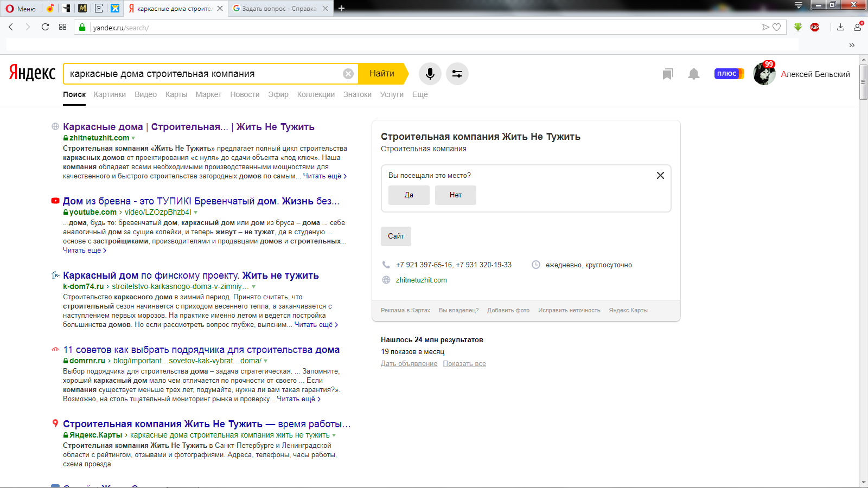
Task: Click the ПЛЮС badge
Action: click(729, 74)
